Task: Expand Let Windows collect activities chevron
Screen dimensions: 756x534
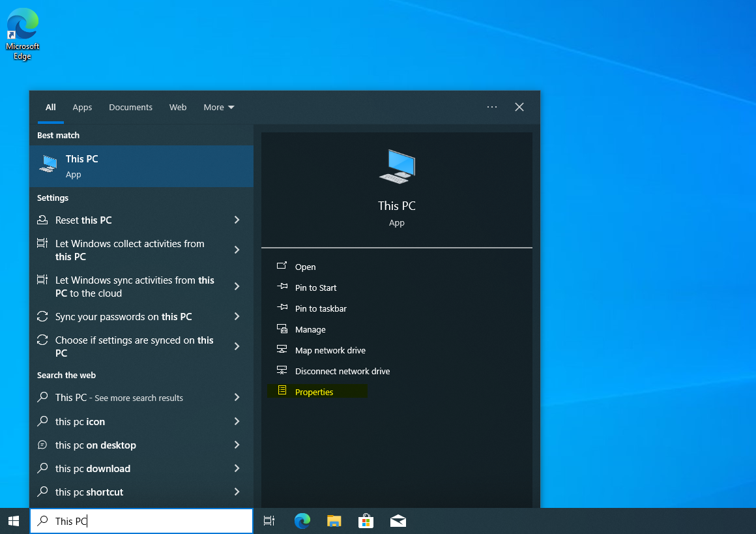Action: pyautogui.click(x=237, y=250)
